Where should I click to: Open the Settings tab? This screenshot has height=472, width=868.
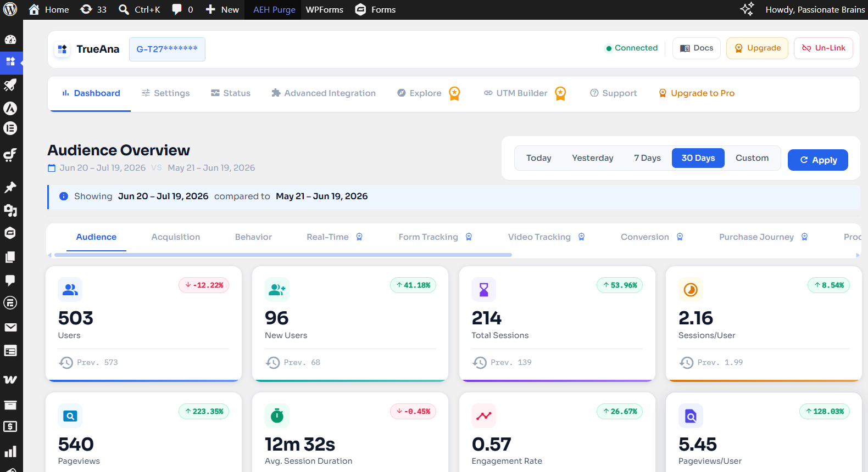click(x=165, y=93)
